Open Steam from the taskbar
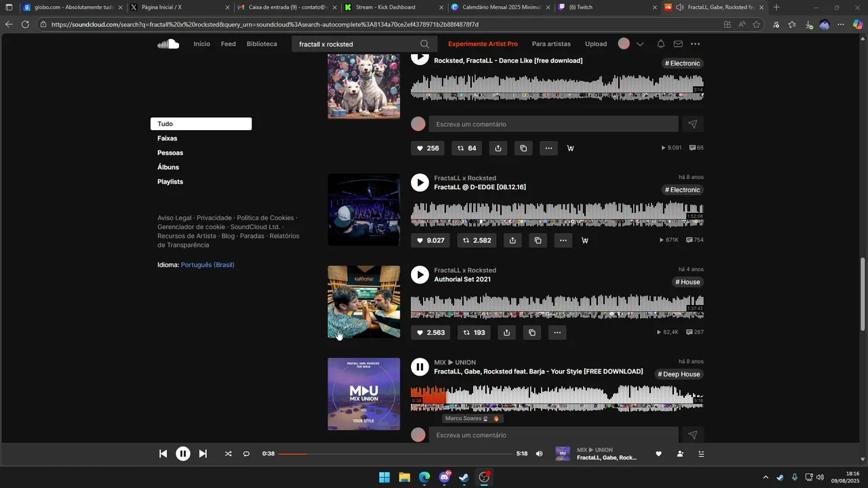 pos(464,477)
